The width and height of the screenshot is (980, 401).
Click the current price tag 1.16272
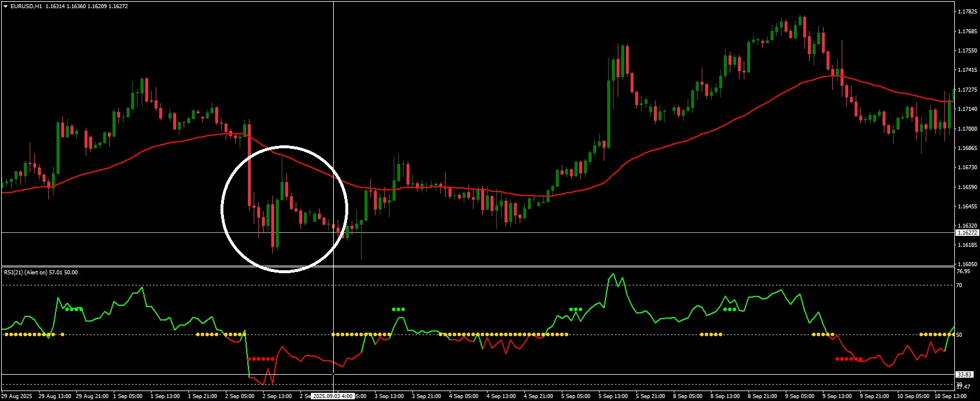tap(967, 233)
